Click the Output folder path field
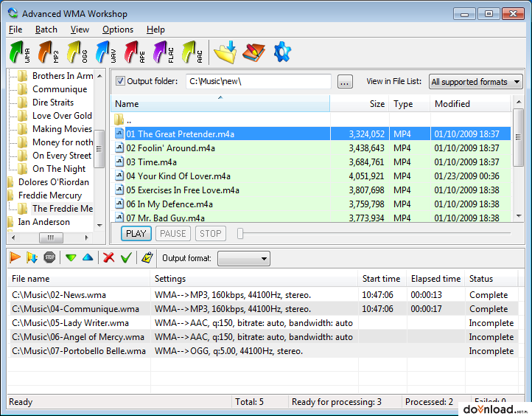 (258, 81)
